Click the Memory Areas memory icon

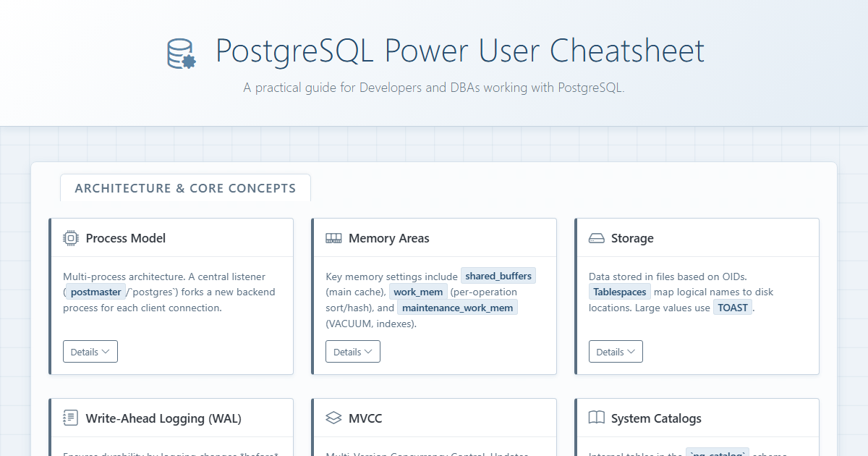coord(333,238)
